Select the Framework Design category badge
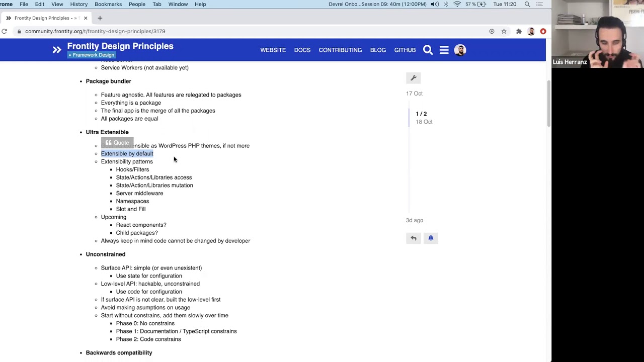The width and height of the screenshot is (644, 362). pyautogui.click(x=91, y=55)
